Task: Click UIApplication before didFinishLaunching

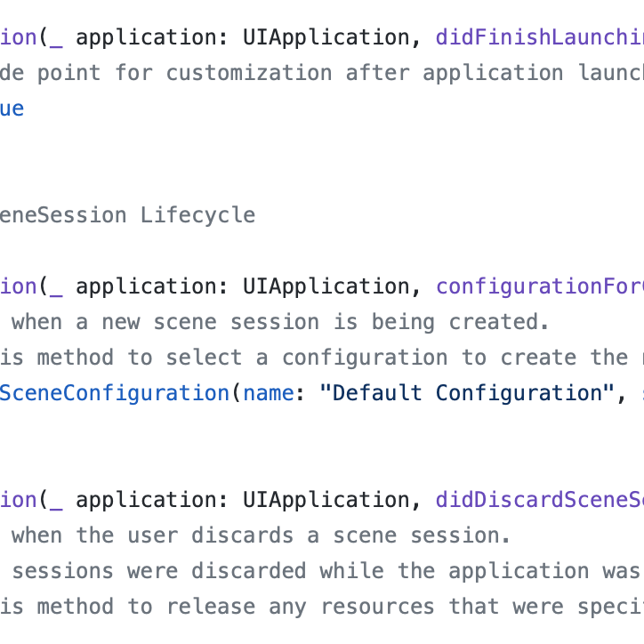Action: (326, 37)
